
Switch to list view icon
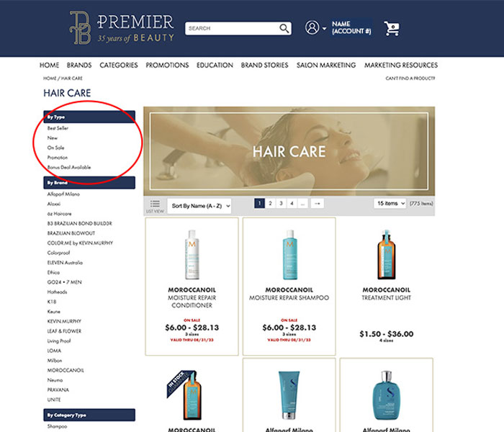coord(155,206)
